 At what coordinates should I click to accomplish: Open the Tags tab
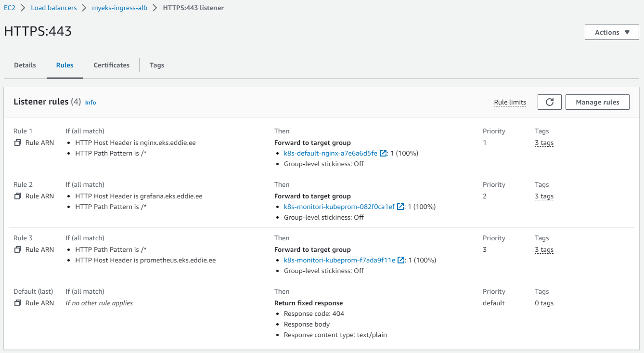(157, 65)
